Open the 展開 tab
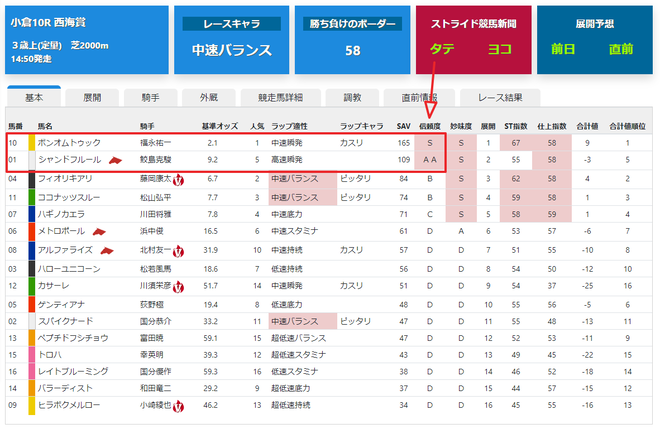Screen dimensions: 660x429 (92, 98)
